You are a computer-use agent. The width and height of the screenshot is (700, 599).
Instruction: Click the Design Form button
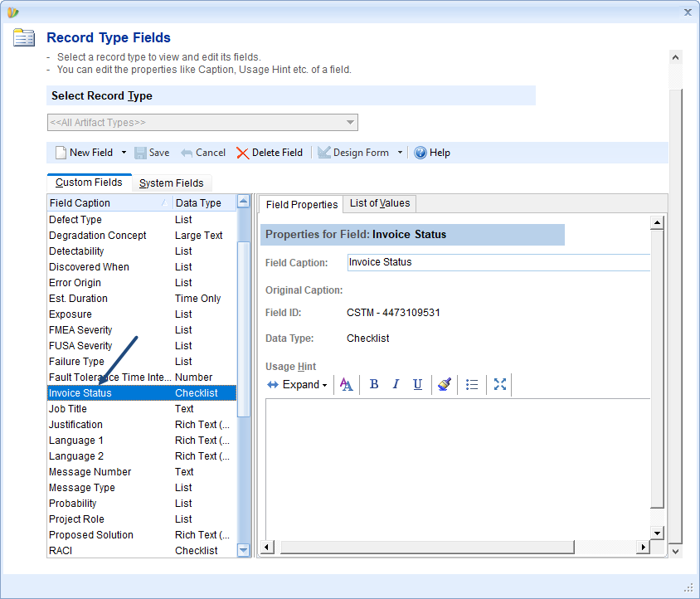[x=353, y=153]
